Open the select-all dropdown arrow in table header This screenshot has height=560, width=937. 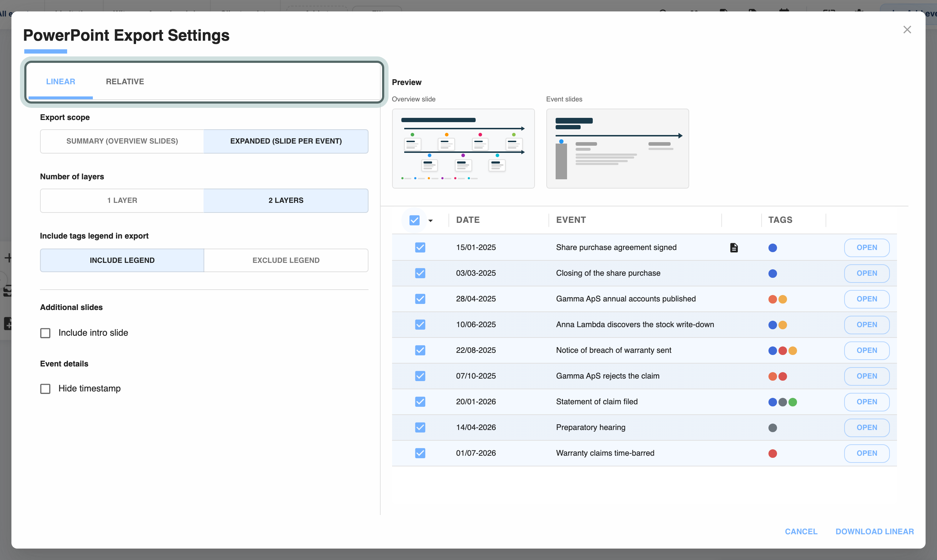pyautogui.click(x=430, y=221)
